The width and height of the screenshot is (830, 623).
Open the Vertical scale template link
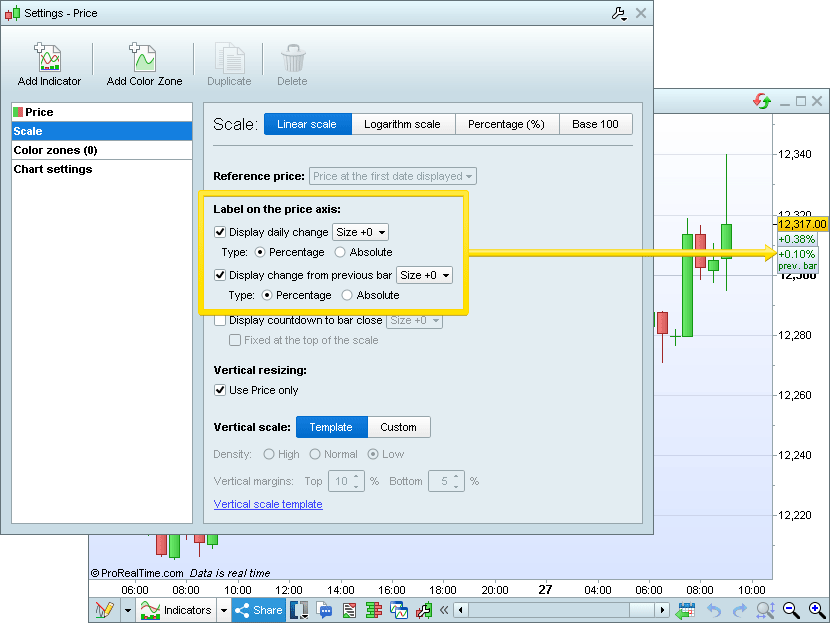tap(268, 504)
